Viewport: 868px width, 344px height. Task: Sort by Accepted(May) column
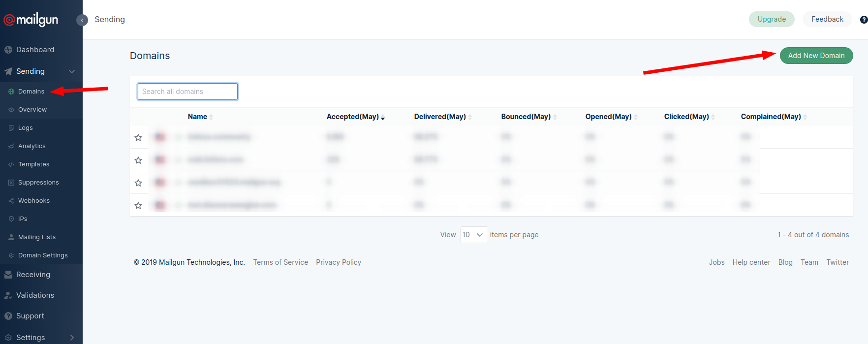tap(356, 117)
